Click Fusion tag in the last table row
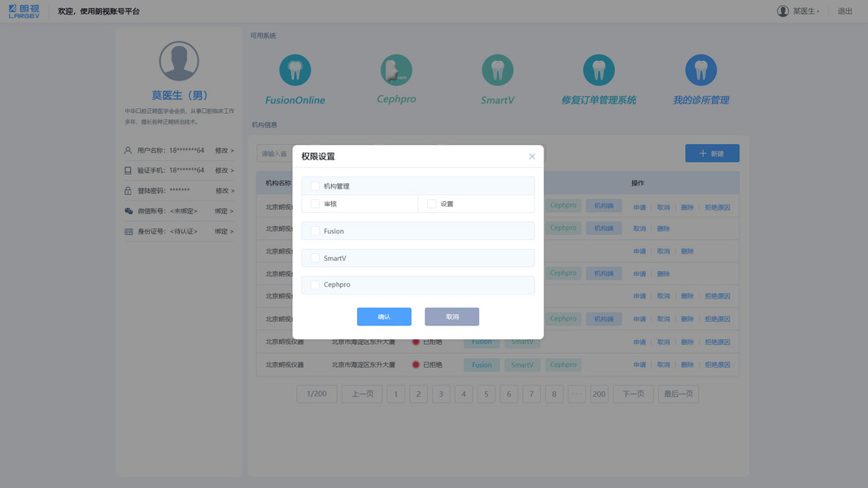This screenshot has width=868, height=488. tap(482, 364)
